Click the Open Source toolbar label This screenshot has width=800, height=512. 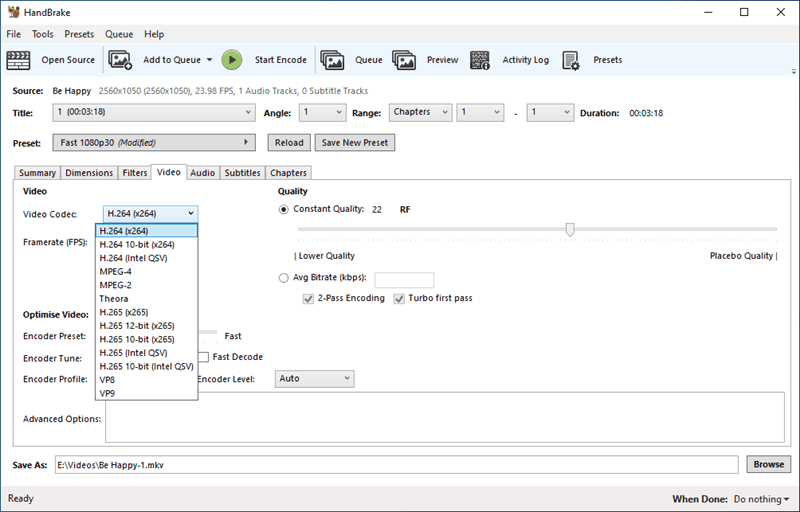(68, 60)
